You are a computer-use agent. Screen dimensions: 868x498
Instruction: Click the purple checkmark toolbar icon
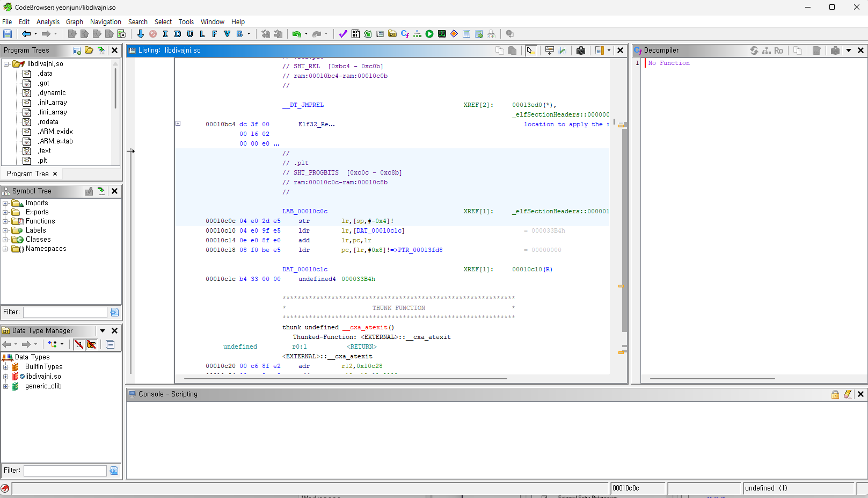click(x=343, y=34)
